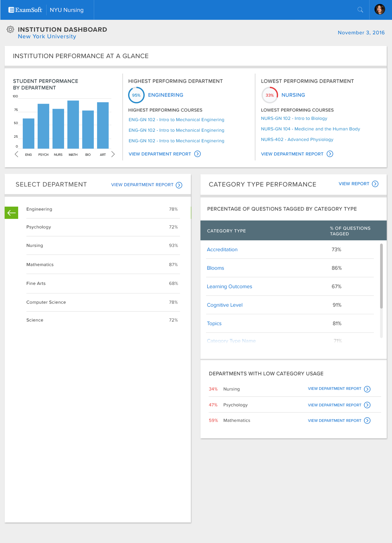The image size is (392, 543).
Task: Click the Category Type header cell
Action: point(226,231)
